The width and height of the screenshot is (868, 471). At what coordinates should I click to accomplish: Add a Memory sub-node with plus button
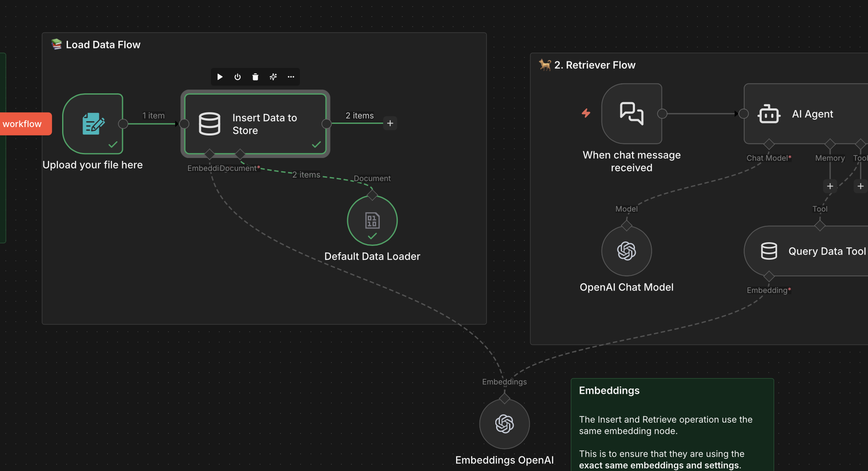tap(830, 186)
